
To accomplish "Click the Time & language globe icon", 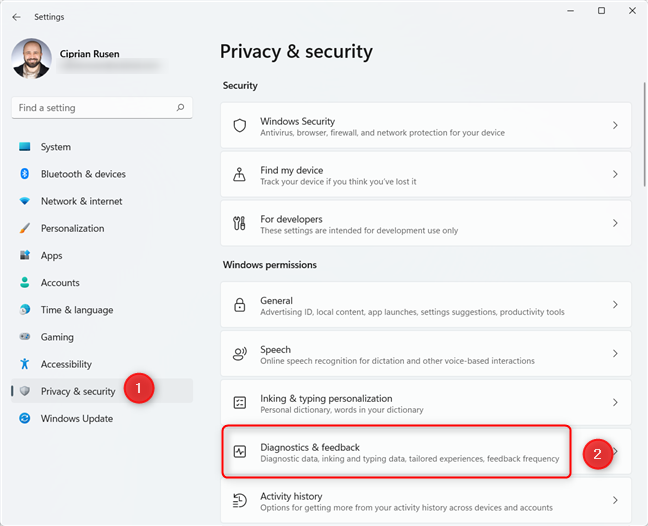I will click(24, 309).
